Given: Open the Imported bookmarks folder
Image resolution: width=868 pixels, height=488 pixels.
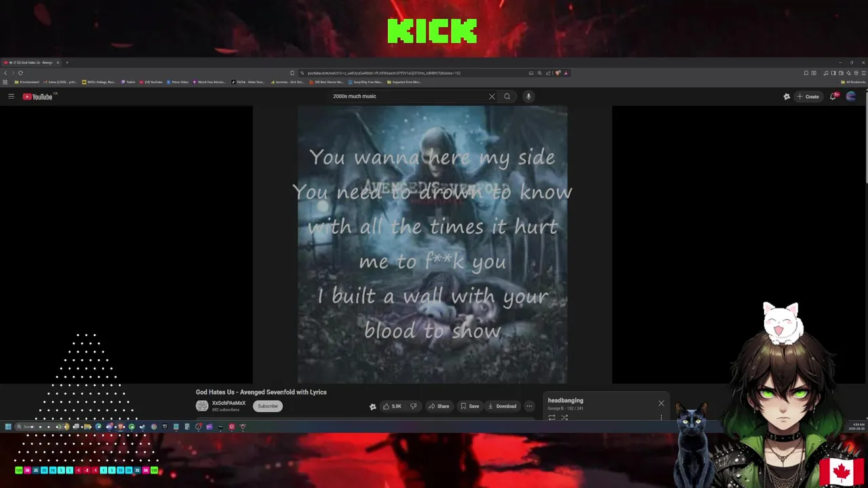Looking at the screenshot, I should coord(404,82).
